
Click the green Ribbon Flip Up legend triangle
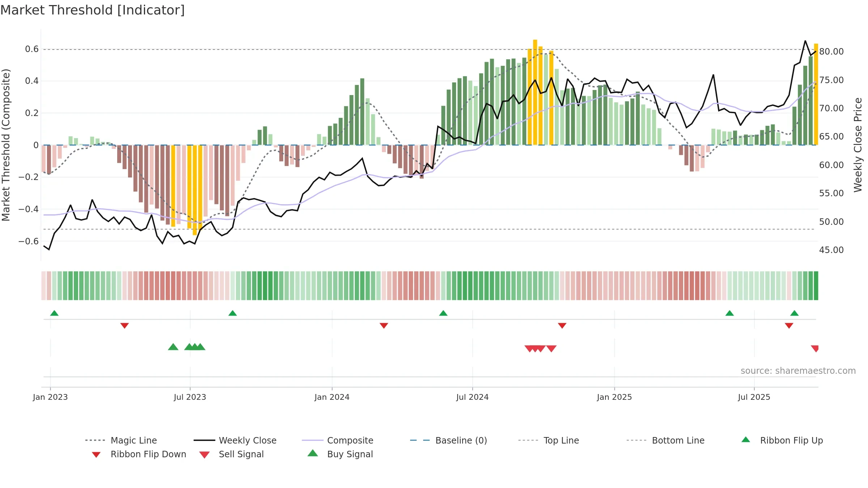[746, 440]
